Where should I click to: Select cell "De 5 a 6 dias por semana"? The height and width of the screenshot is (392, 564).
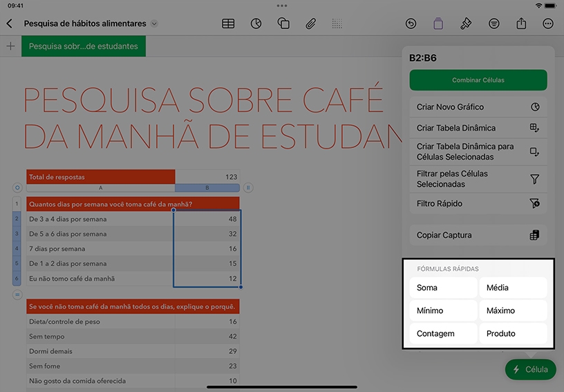101,234
